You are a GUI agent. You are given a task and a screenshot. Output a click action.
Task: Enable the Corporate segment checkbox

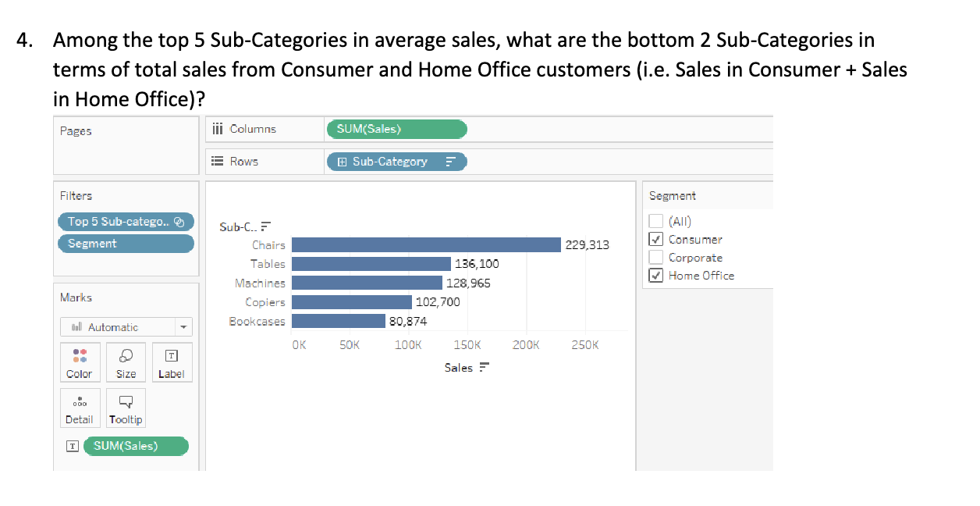click(x=656, y=257)
